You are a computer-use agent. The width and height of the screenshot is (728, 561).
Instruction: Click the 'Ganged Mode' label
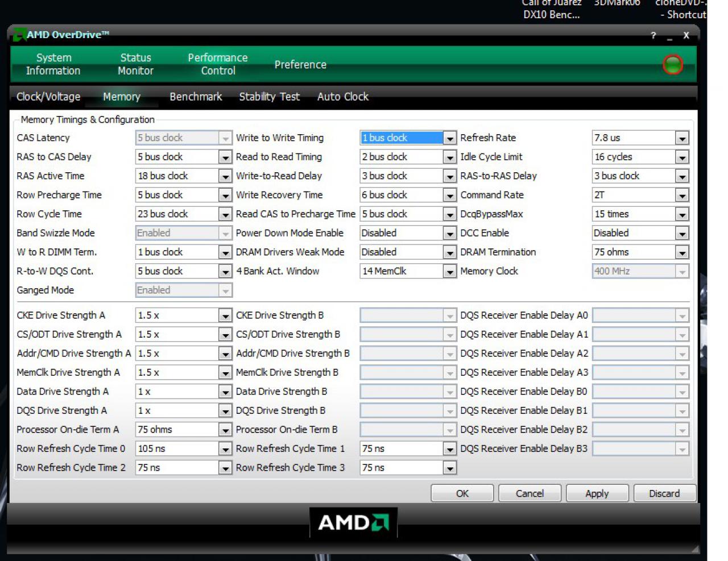pos(45,290)
